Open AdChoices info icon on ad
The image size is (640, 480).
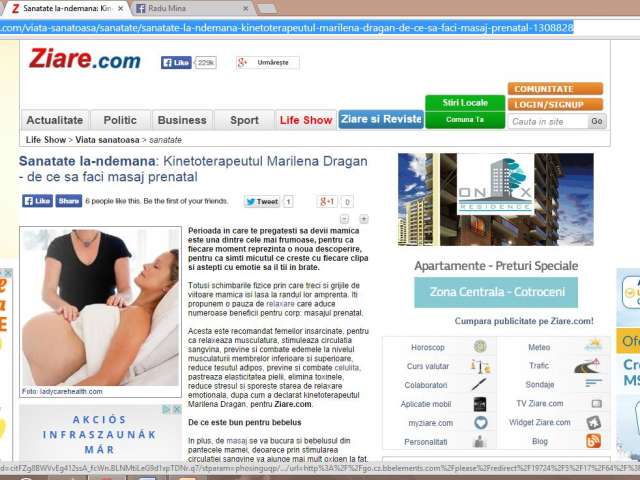[167, 409]
